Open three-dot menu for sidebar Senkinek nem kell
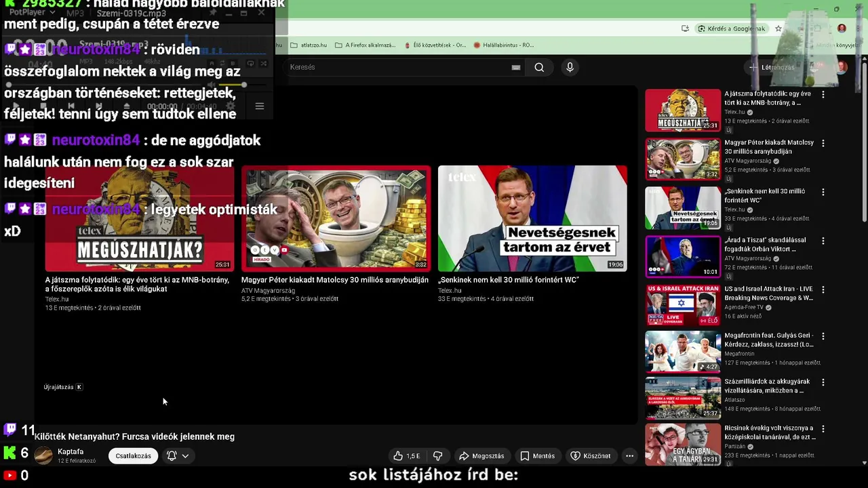Image resolution: width=868 pixels, height=488 pixels. (x=823, y=192)
